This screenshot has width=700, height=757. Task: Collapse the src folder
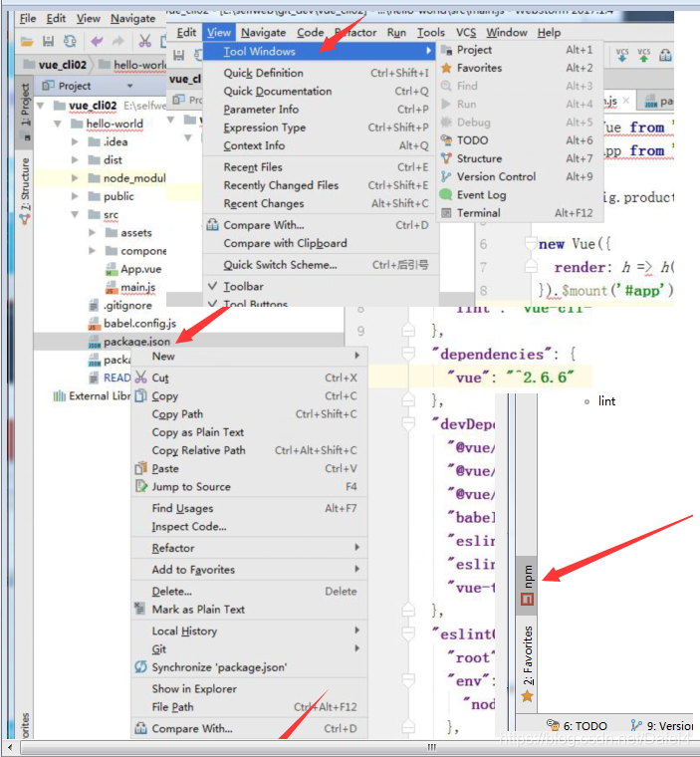coord(75,215)
